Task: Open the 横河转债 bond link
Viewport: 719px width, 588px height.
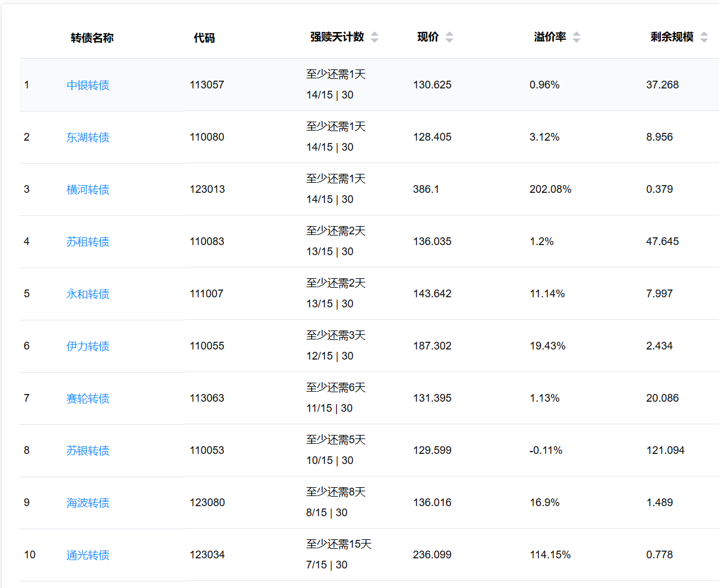Action: [88, 189]
